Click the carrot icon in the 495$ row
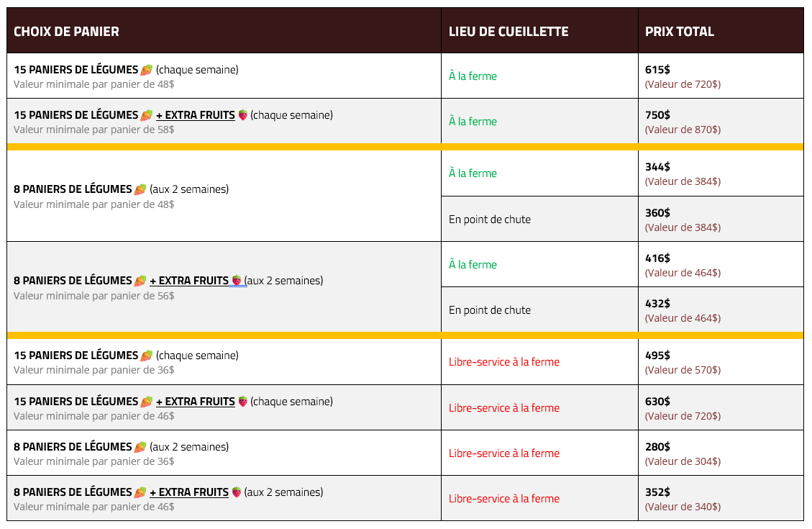812x529 pixels. (146, 356)
